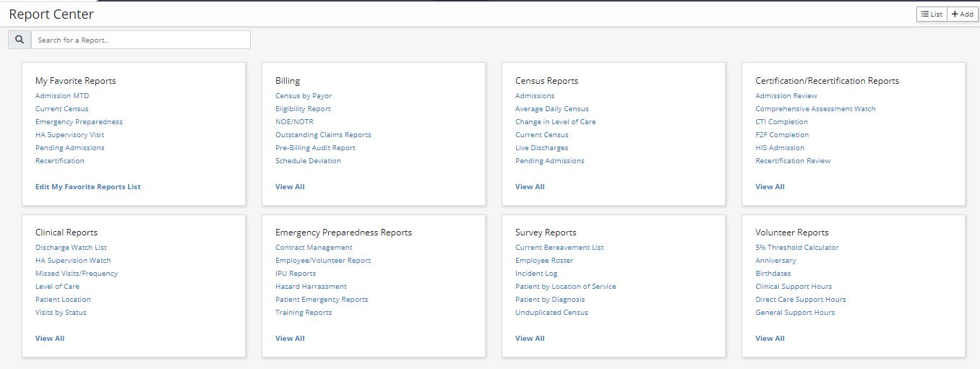Image resolution: width=980 pixels, height=369 pixels.
Task: Open 5% Threshold Calculator
Action: coord(797,248)
